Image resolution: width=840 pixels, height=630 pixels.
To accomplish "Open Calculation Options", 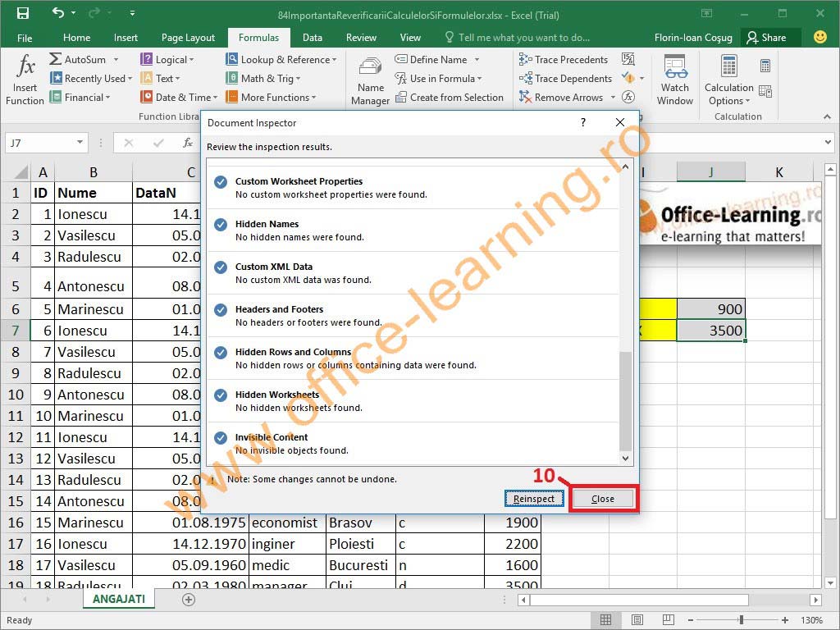I will pos(728,80).
